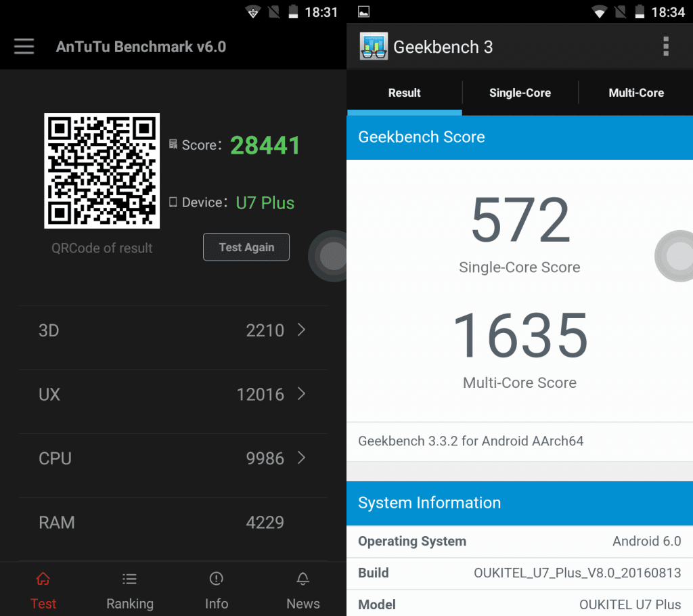Tap the RAM value 4229
Image resolution: width=693 pixels, height=616 pixels.
[265, 523]
